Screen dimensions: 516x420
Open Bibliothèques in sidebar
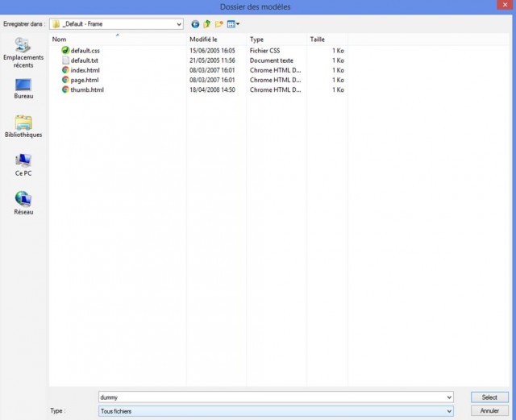click(x=23, y=127)
